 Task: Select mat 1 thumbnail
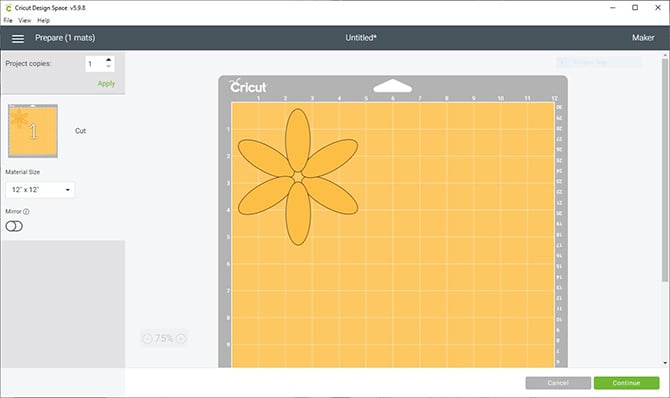click(x=33, y=131)
